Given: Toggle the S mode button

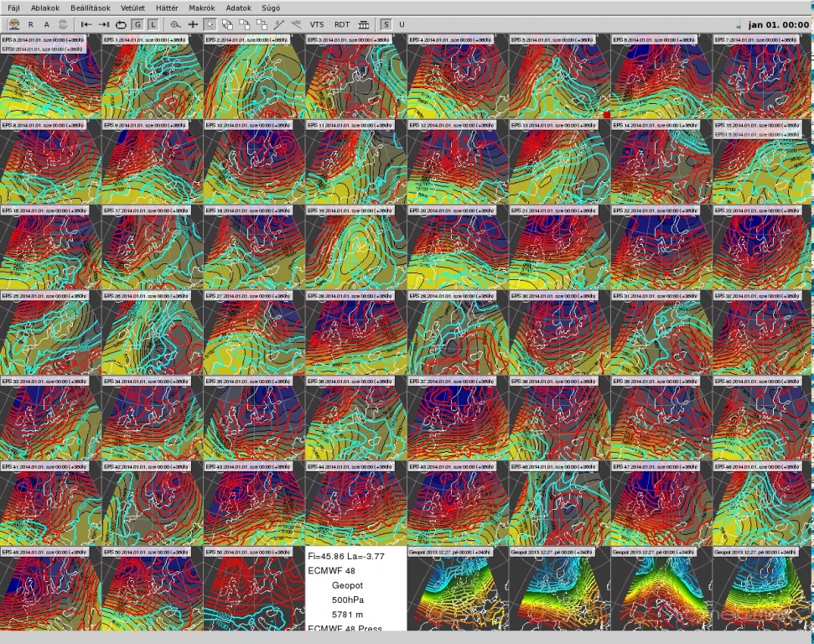Looking at the screenshot, I should pos(386,25).
